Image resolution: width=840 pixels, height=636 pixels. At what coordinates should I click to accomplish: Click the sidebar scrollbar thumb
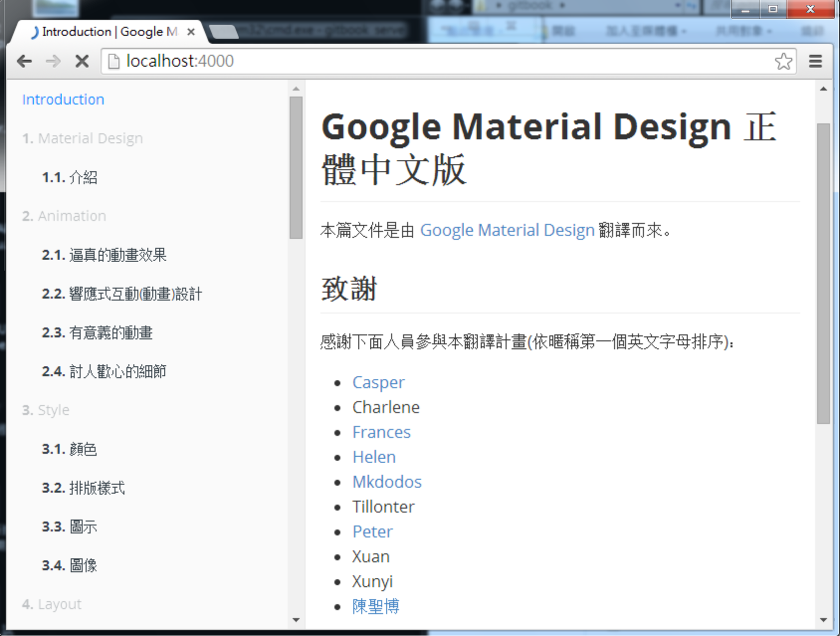[x=296, y=167]
